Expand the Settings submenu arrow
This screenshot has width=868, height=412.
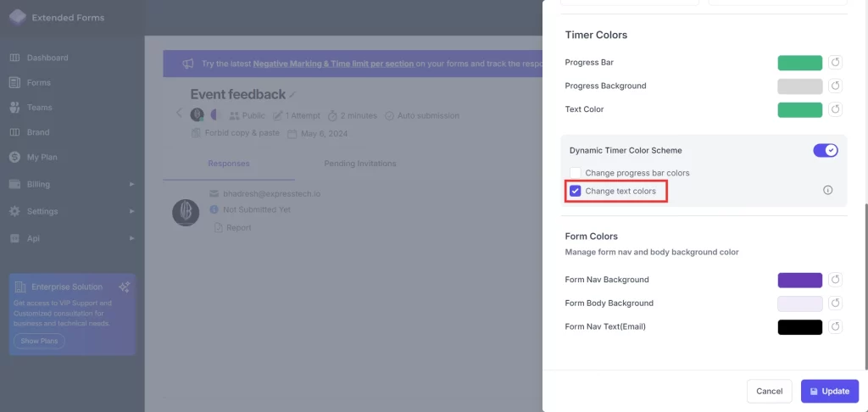[131, 211]
